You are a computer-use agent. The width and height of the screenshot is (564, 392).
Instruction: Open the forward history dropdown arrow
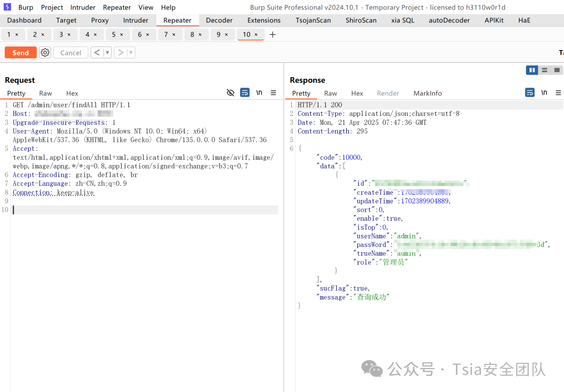point(131,53)
